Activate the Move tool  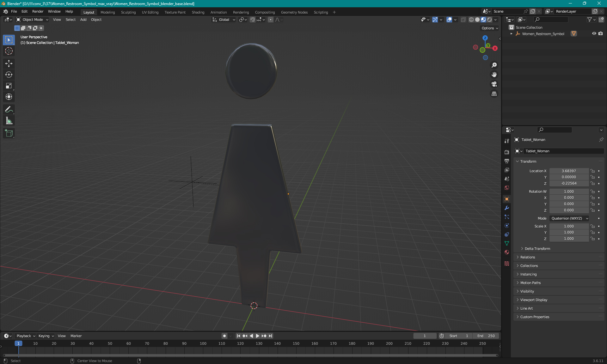pos(9,64)
